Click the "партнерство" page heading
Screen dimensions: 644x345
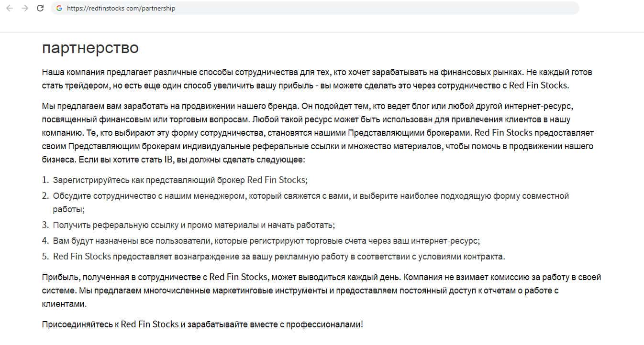point(90,48)
